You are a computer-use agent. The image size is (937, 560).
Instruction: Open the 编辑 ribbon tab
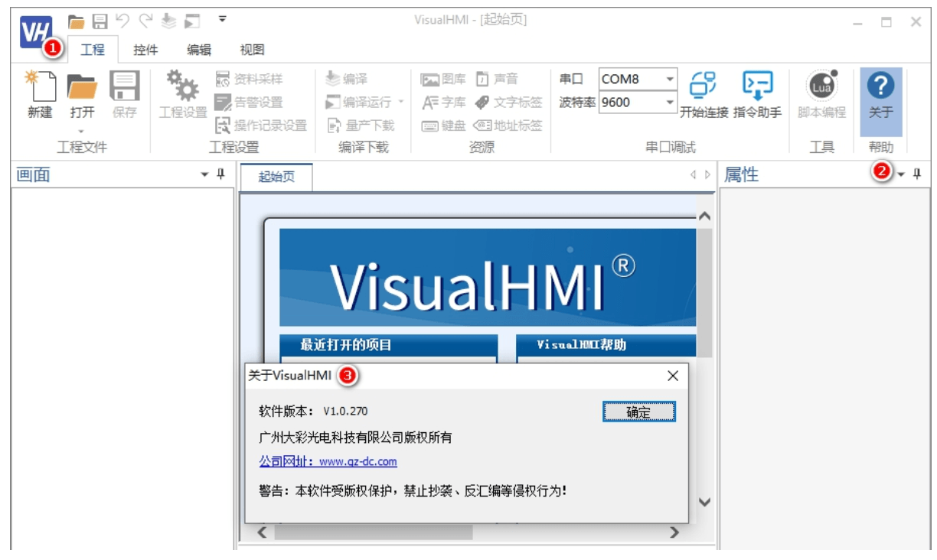pyautogui.click(x=199, y=50)
